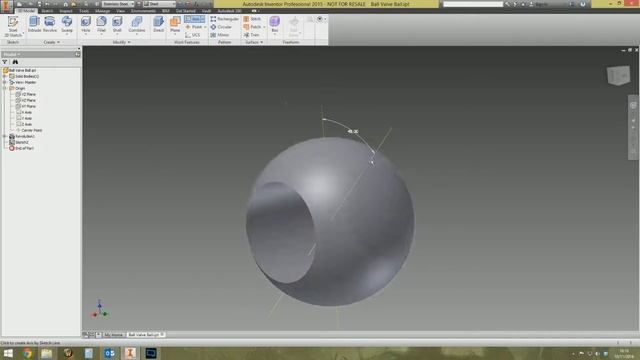Create a work Plane

point(175,25)
